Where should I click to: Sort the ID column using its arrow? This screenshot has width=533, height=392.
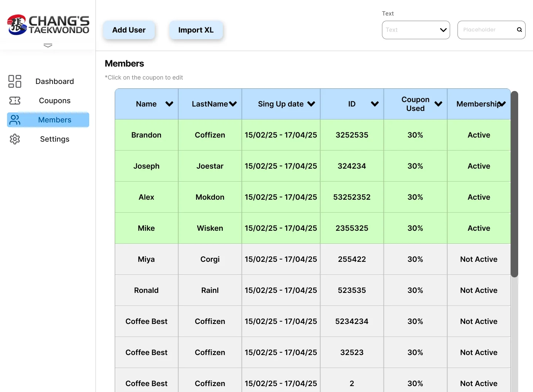click(375, 104)
